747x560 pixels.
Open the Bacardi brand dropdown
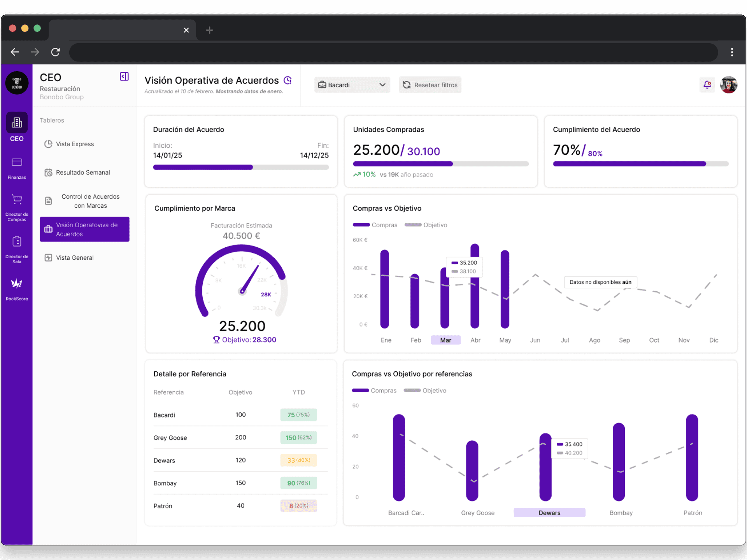point(352,85)
